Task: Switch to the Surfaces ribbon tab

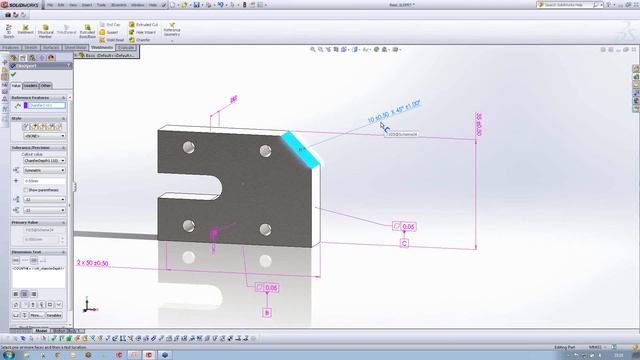Action: pos(51,48)
